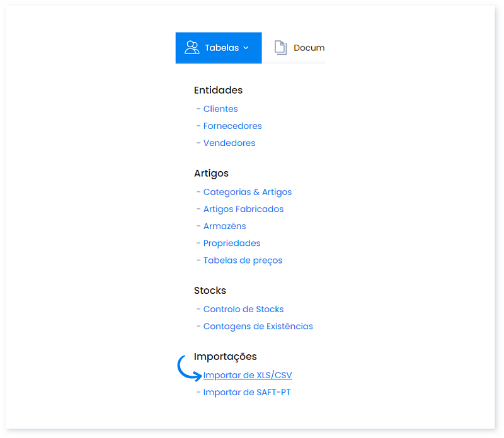Open Controlo de Stocks
Viewport: 504px width, 438px height.
(243, 309)
